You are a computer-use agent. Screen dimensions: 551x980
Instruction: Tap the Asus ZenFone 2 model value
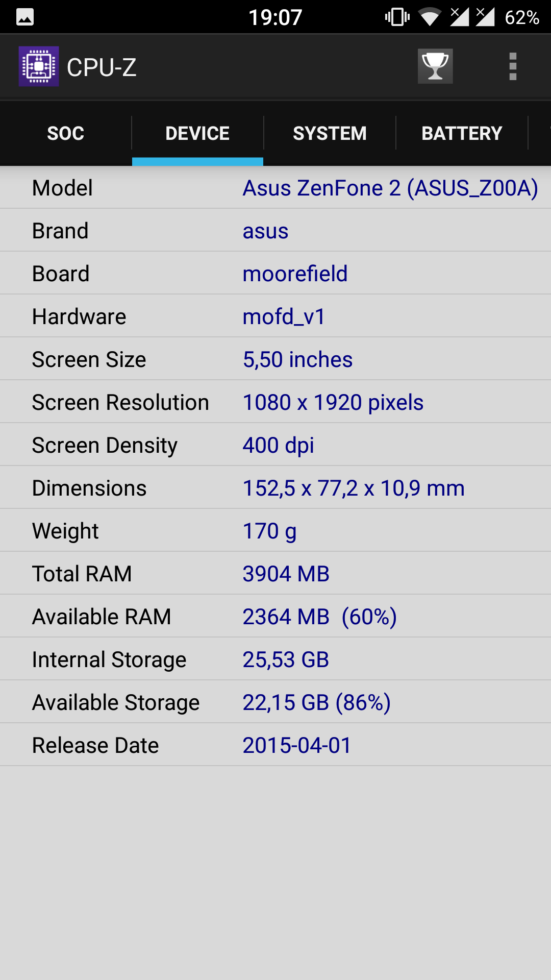click(x=390, y=188)
